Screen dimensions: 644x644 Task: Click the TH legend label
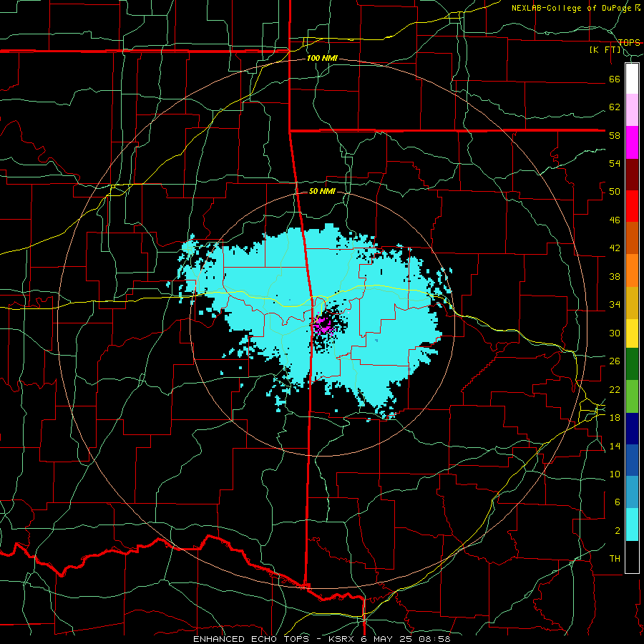(615, 559)
